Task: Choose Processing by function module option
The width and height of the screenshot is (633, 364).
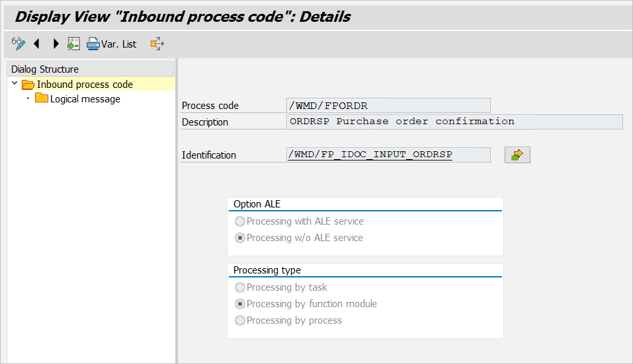Action: 240,304
